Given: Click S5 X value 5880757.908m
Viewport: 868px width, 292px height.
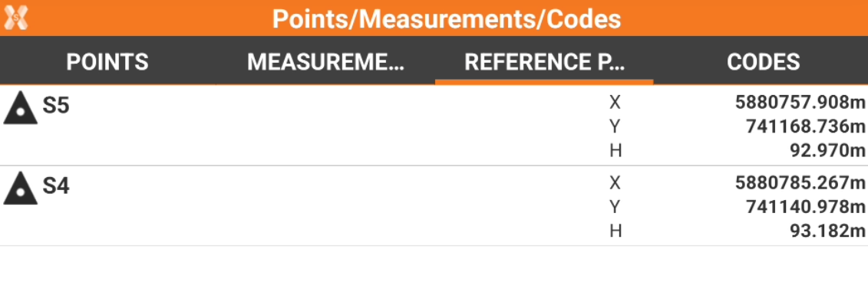Looking at the screenshot, I should tap(800, 102).
